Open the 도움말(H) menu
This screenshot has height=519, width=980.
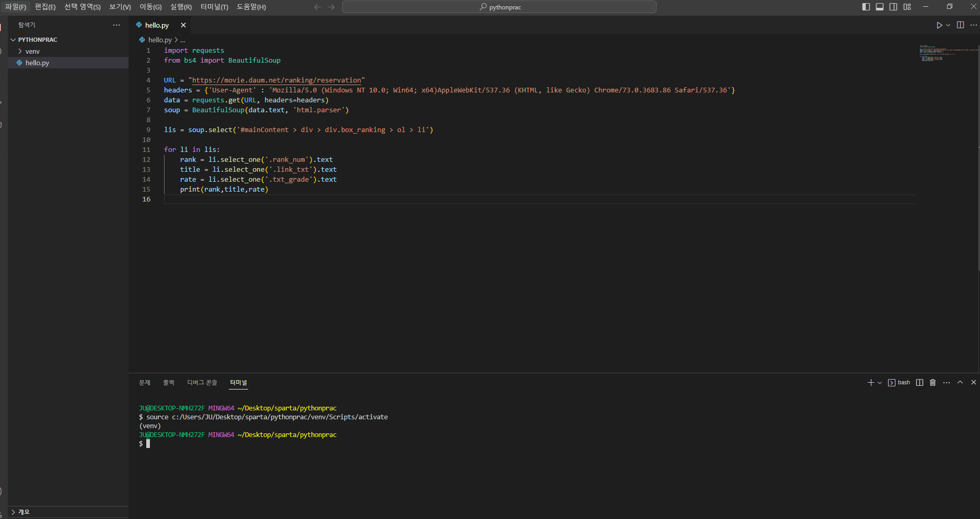[251, 7]
